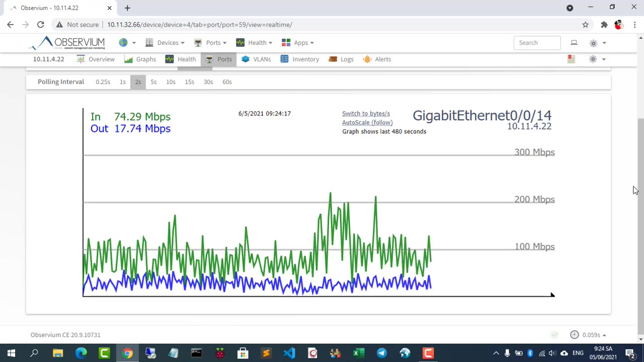Image resolution: width=644 pixels, height=362 pixels.
Task: Open Microsoft Edge from the taskbar
Action: coord(81,353)
